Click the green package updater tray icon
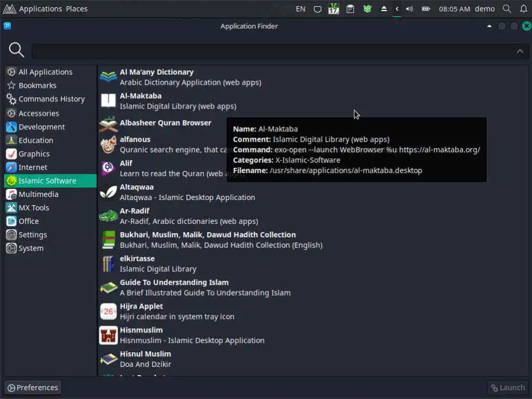The image size is (532, 399). [367, 9]
